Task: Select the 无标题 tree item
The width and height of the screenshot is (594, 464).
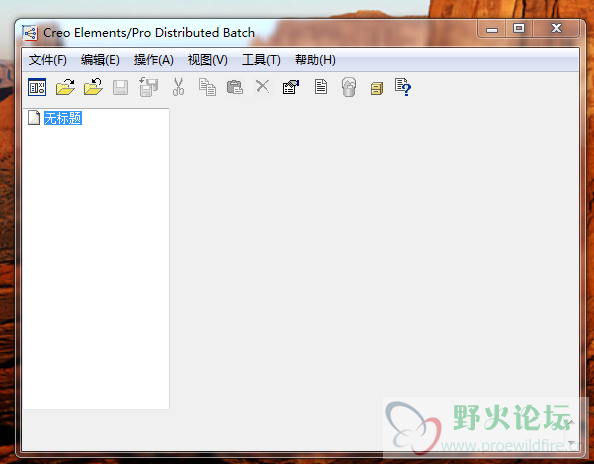Action: tap(63, 118)
